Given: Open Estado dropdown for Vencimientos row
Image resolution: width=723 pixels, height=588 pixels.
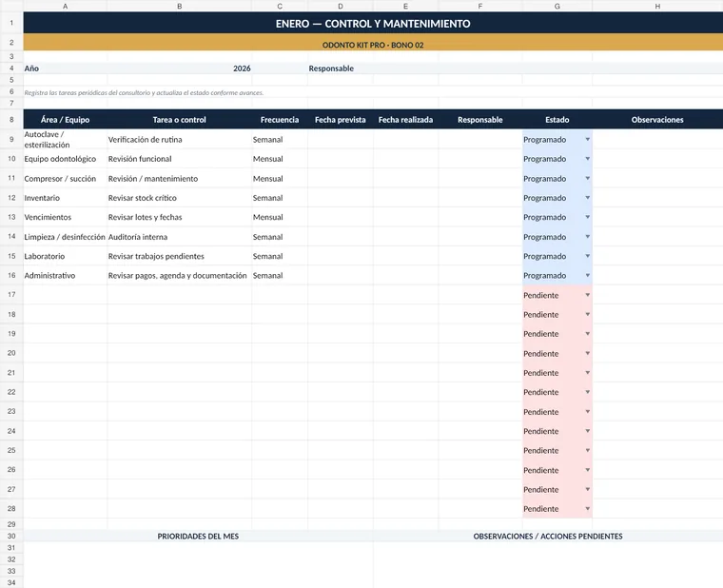Looking at the screenshot, I should 588,217.
